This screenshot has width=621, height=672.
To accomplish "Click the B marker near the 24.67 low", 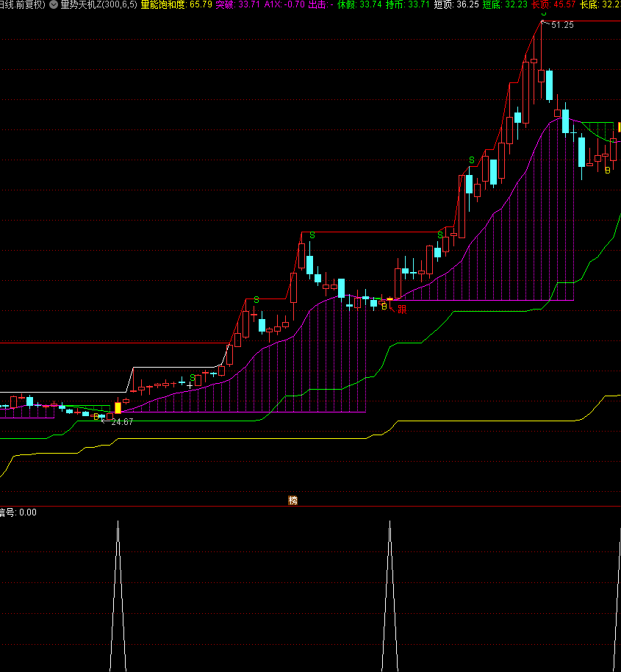I will 96,416.
